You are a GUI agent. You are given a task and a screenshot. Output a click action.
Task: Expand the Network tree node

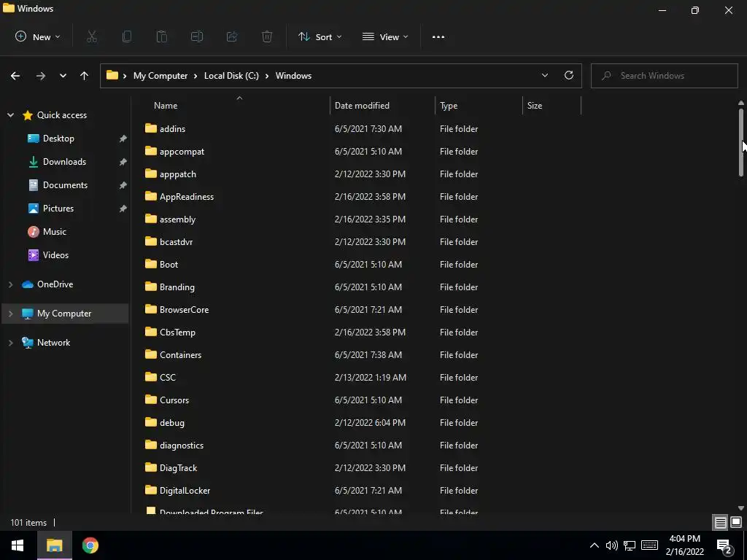[x=10, y=343]
